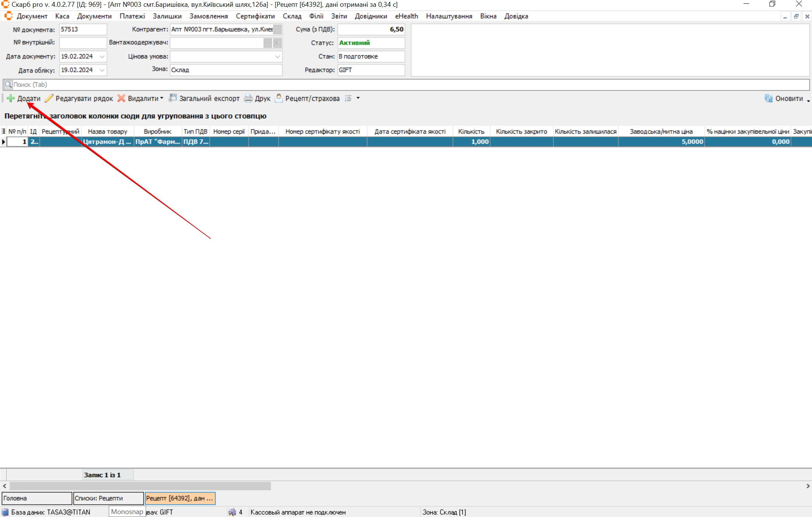The width and height of the screenshot is (812, 517).
Task: Expand the Дата документу date dropdown
Action: coord(102,56)
